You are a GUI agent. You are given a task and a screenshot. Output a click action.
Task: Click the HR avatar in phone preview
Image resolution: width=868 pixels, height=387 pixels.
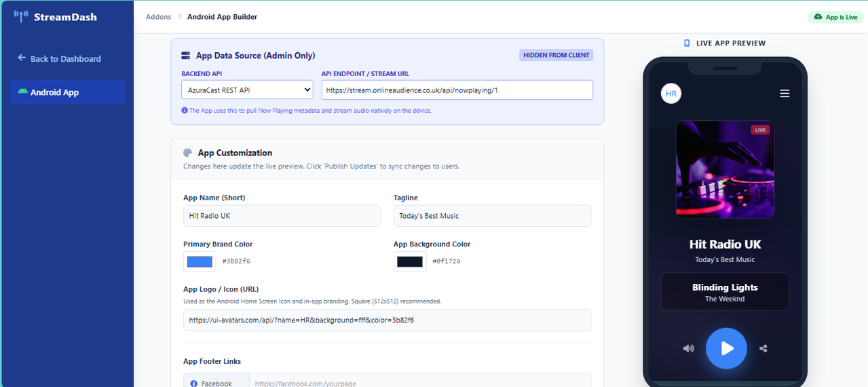coord(671,94)
